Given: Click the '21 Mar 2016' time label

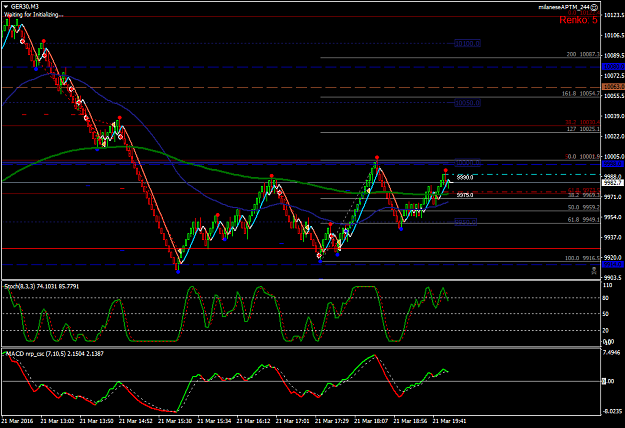Looking at the screenshot, I should [x=17, y=421].
